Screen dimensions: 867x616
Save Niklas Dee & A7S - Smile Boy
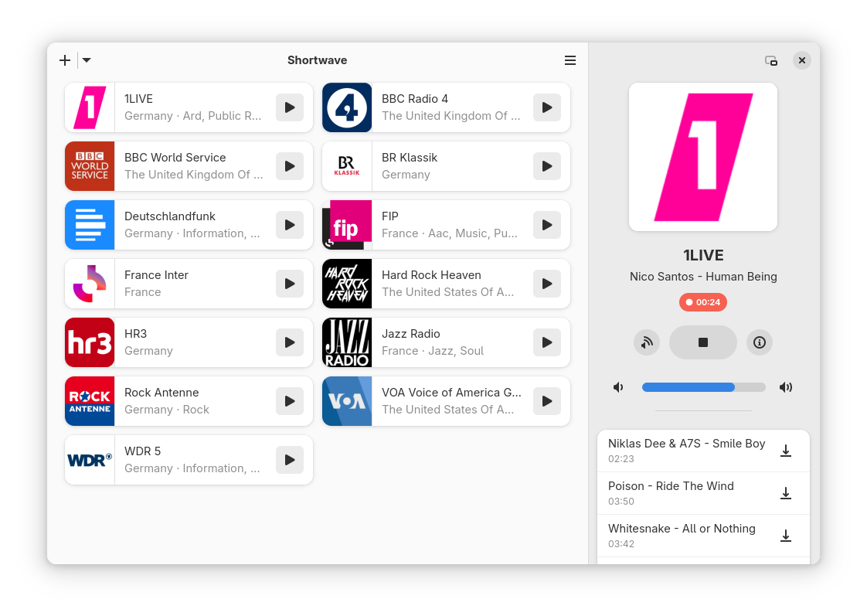pos(786,451)
